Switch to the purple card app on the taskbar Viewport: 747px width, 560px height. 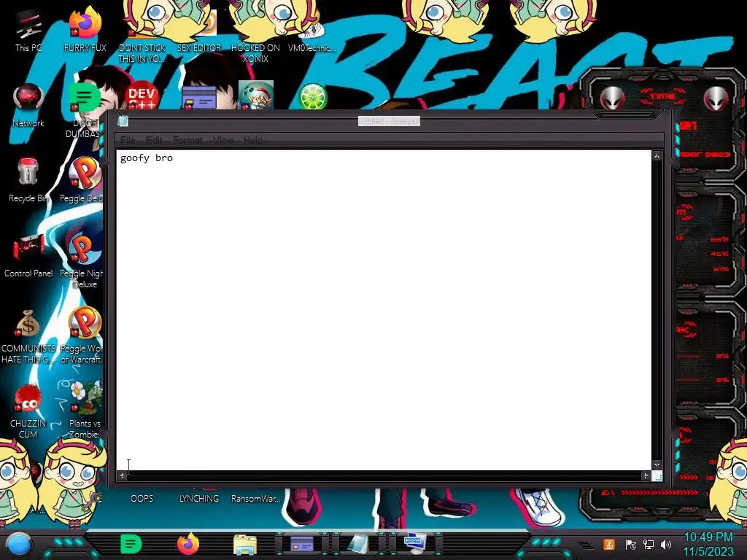tap(301, 544)
